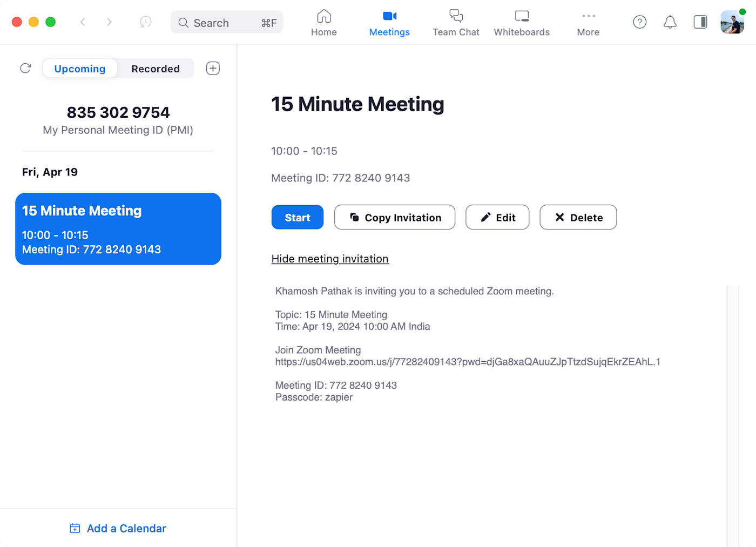Click the Fri, Apr 19 date header
This screenshot has width=756, height=547.
50,172
